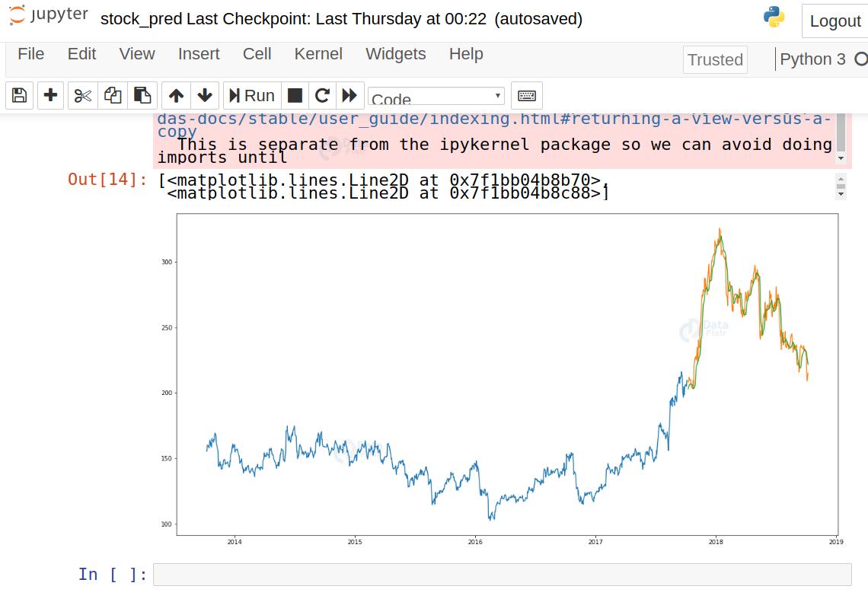This screenshot has height=602, width=868.
Task: Paste cells below icon
Action: pos(142,95)
